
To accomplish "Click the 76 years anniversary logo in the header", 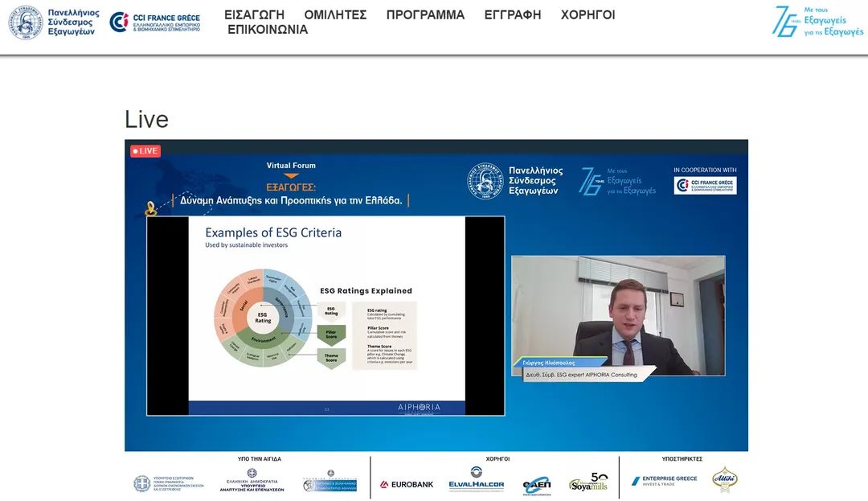I will pyautogui.click(x=817, y=22).
